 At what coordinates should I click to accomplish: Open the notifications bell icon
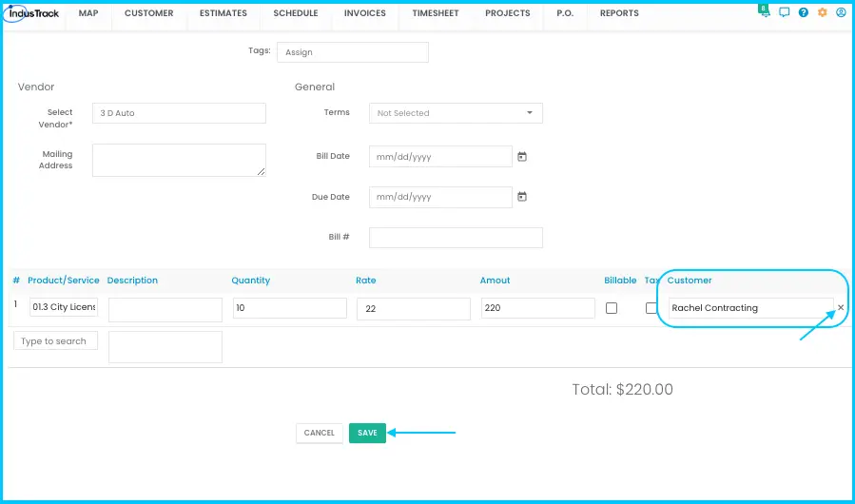765,12
